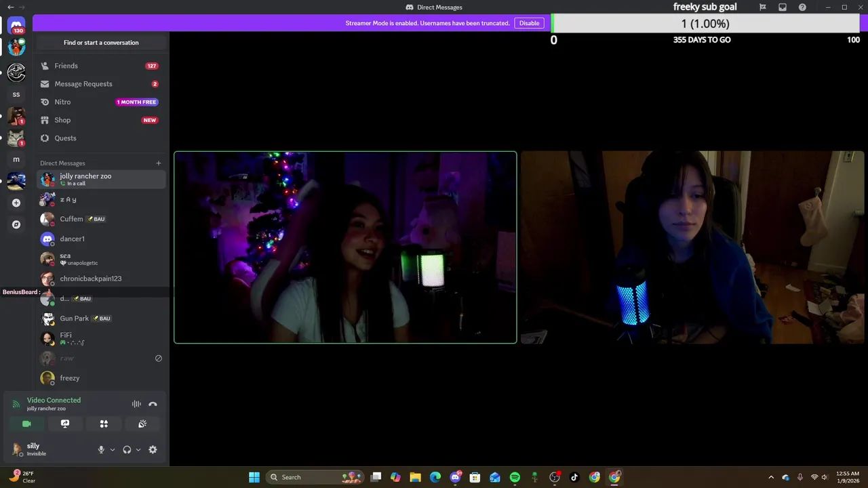Open File Explorer from taskbar
Viewport: 868px width, 488px height.
click(416, 477)
